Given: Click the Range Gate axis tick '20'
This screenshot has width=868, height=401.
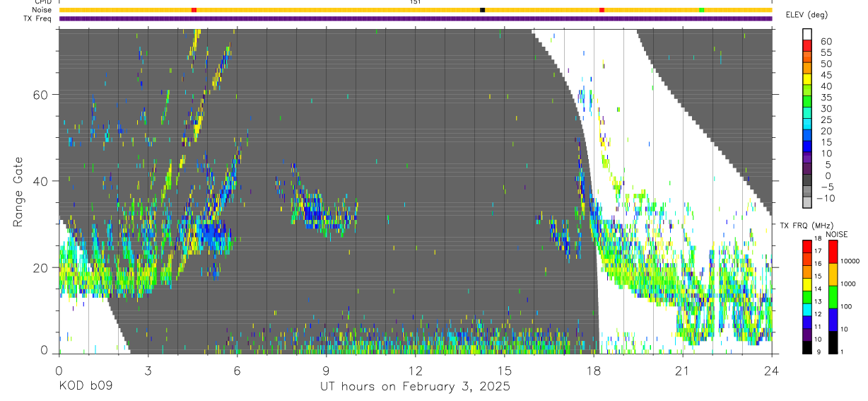Looking at the screenshot, I should [40, 268].
